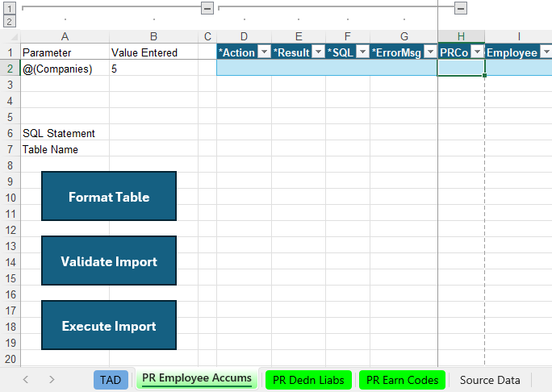Screen dimensions: 552x392
Task: Select column G header
Action: 404,36
